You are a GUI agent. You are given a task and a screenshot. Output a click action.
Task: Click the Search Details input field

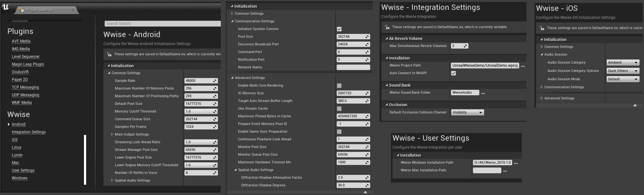tap(162, 24)
